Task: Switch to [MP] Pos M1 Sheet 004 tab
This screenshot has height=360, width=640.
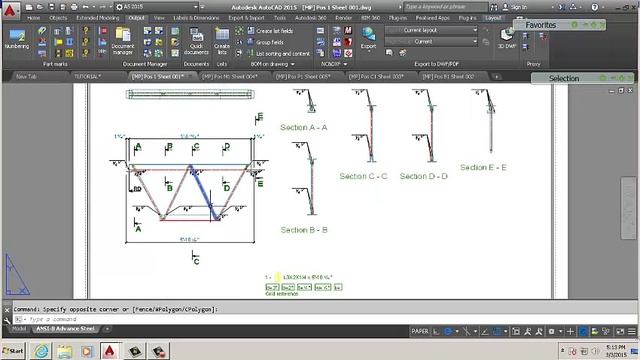Action: click(x=229, y=76)
